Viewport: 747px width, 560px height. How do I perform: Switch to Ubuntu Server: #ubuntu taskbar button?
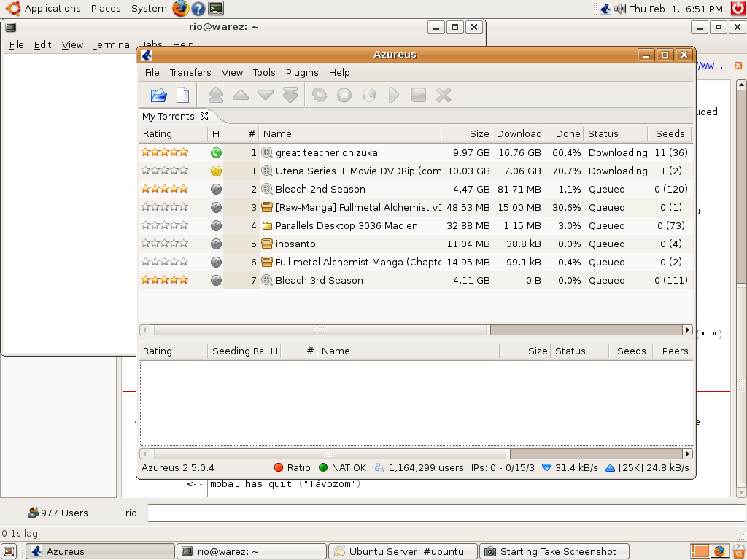[x=403, y=551]
